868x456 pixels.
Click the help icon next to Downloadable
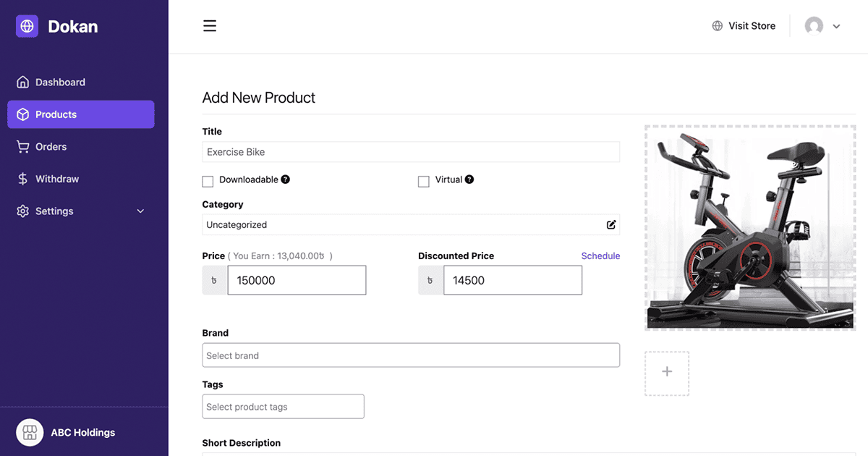(284, 179)
